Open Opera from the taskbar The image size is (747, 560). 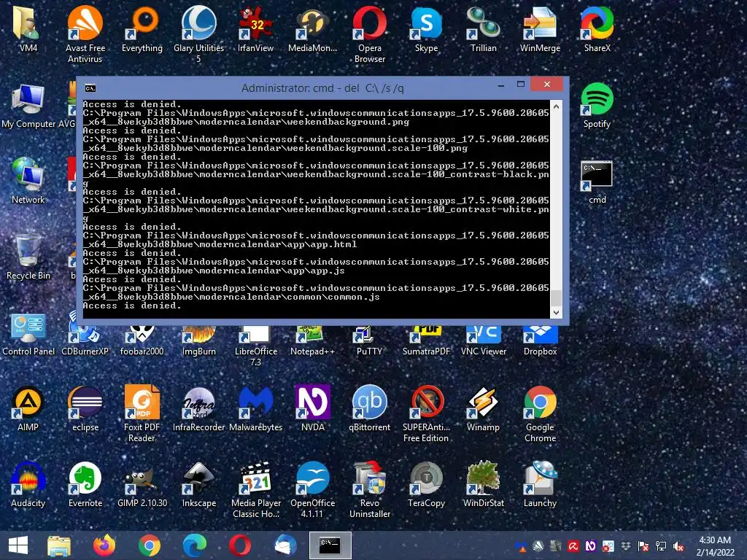(239, 545)
